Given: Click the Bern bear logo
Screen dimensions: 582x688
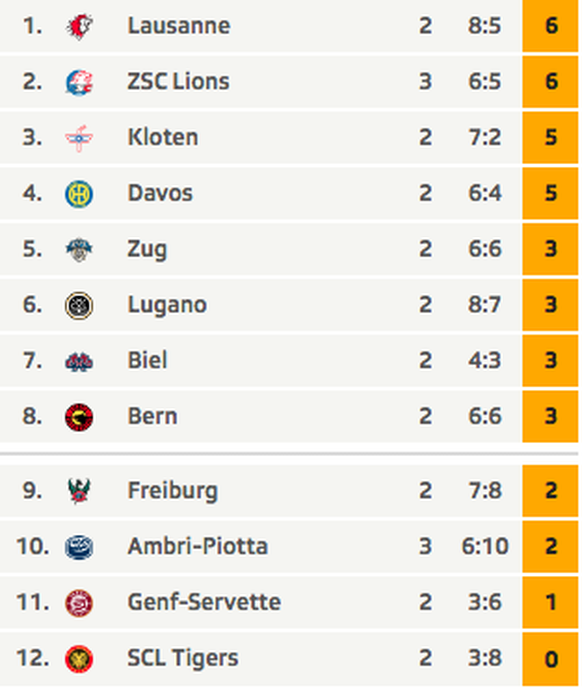Looking at the screenshot, I should [x=79, y=417].
